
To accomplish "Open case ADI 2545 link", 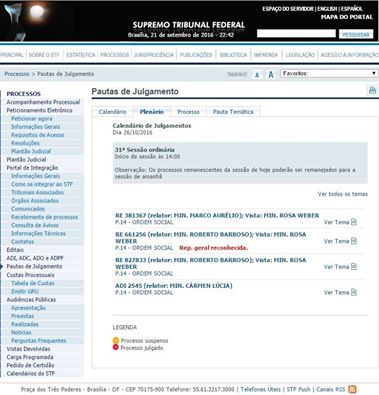I will [x=174, y=286].
